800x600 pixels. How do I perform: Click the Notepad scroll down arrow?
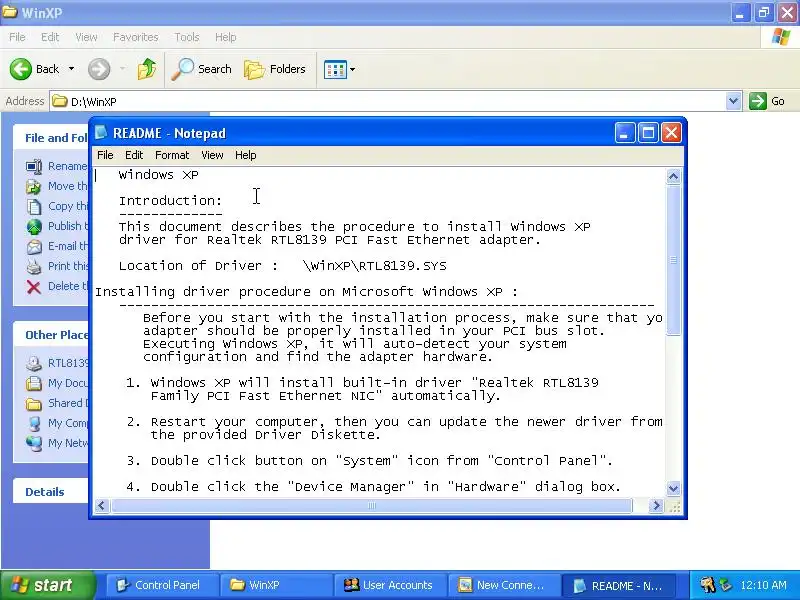pyautogui.click(x=673, y=488)
